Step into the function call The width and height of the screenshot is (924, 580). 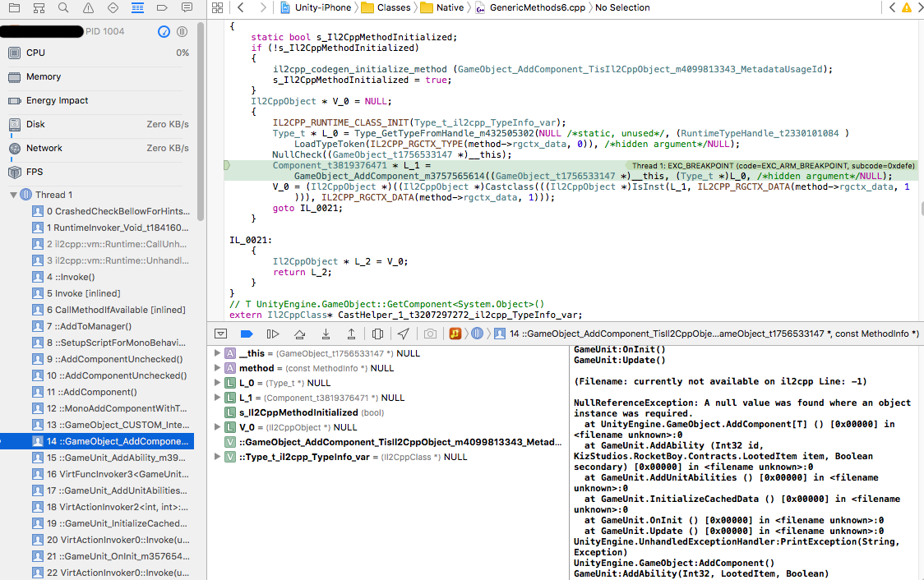click(327, 334)
